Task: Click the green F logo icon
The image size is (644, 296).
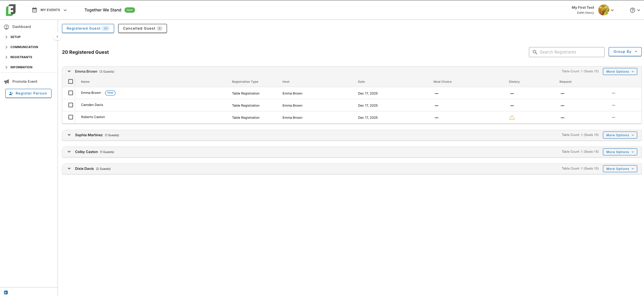Action: pos(11,10)
